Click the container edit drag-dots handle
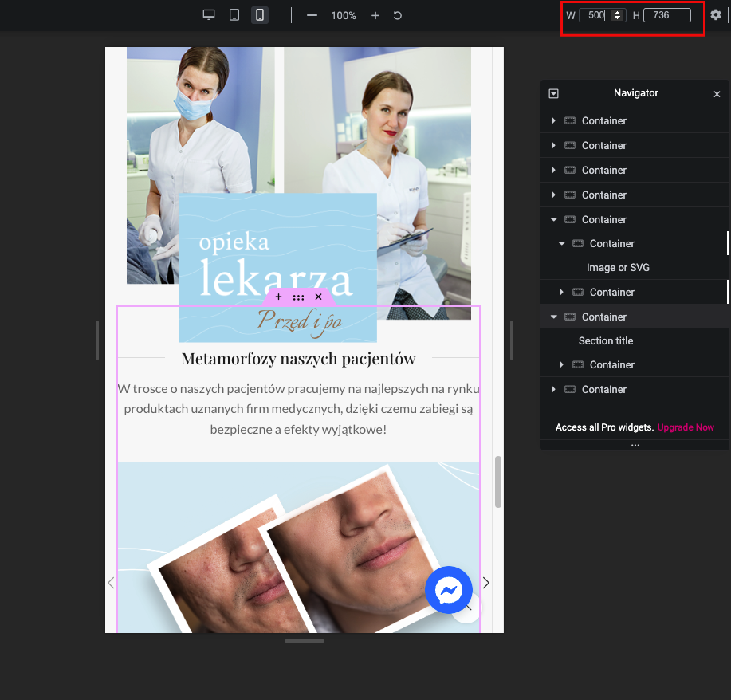731x700 pixels. (298, 297)
